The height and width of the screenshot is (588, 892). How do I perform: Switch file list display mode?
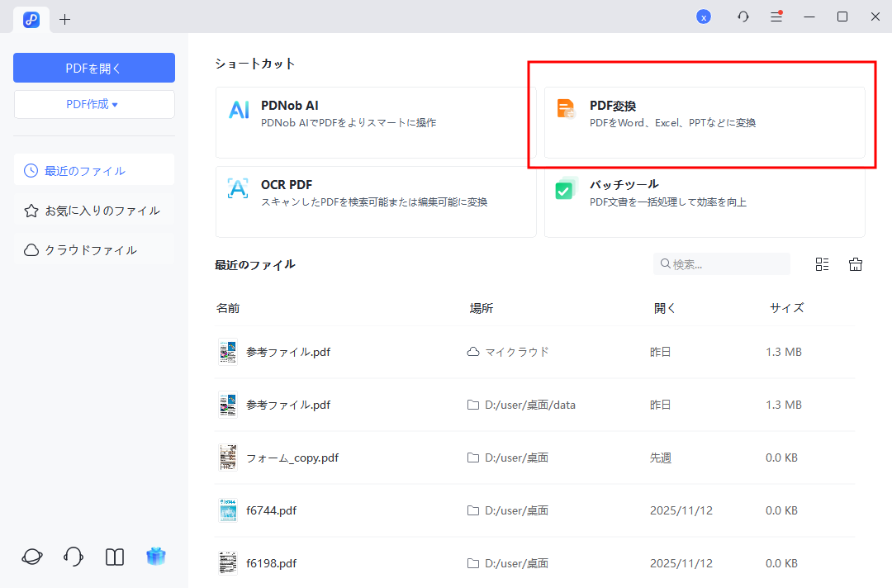click(822, 263)
